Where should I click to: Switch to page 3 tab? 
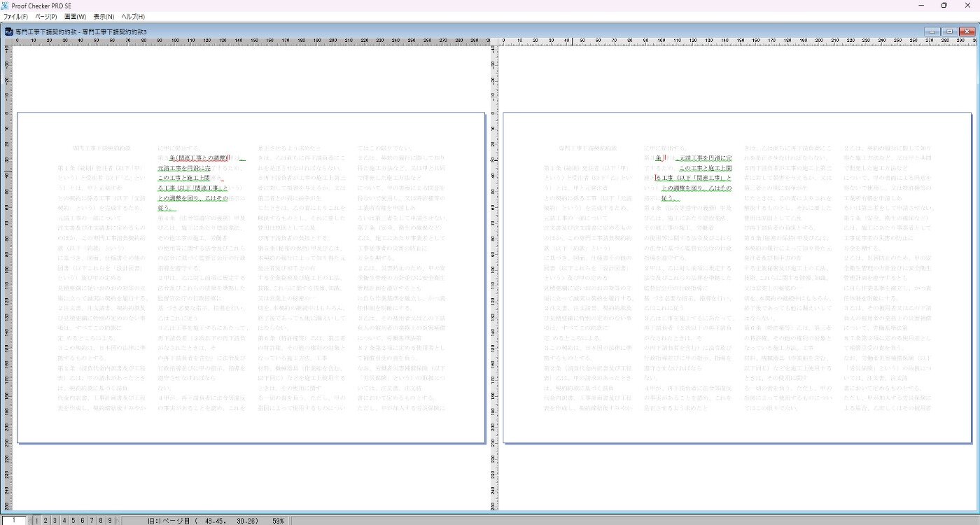55,520
